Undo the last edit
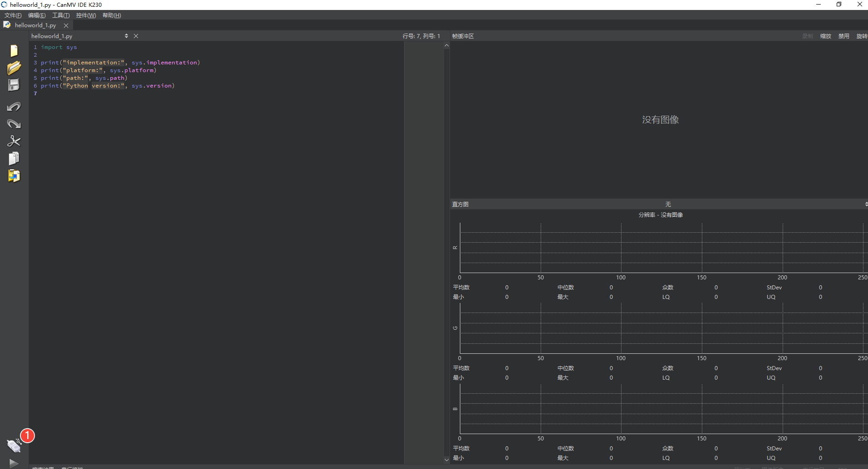Image resolution: width=868 pixels, height=469 pixels. click(x=14, y=107)
